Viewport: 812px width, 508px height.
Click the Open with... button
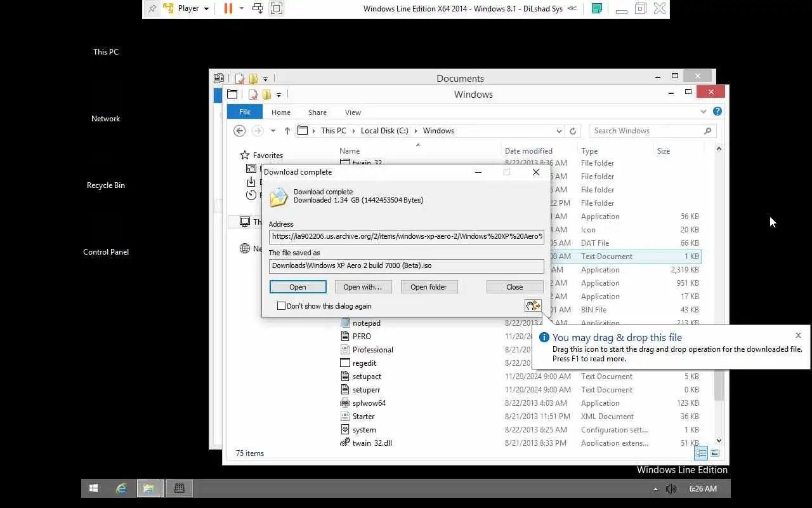(363, 287)
